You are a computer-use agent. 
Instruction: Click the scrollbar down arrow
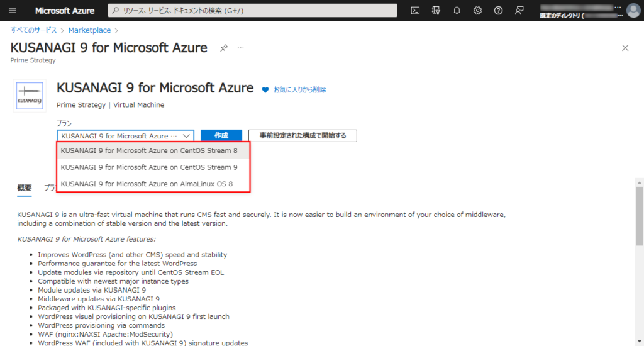(639, 342)
